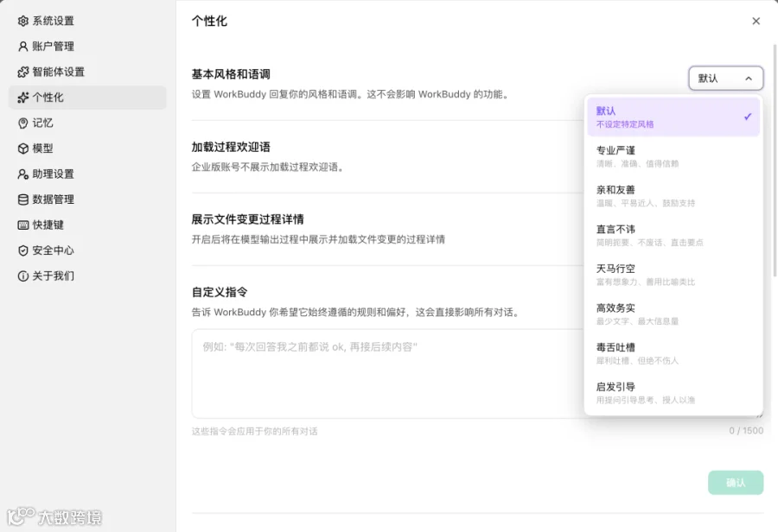Select 记忆 in sidebar
This screenshot has height=532, width=778.
(87, 123)
